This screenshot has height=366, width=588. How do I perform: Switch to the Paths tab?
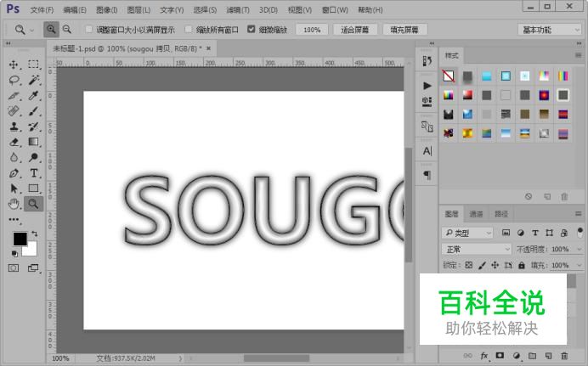[501, 214]
